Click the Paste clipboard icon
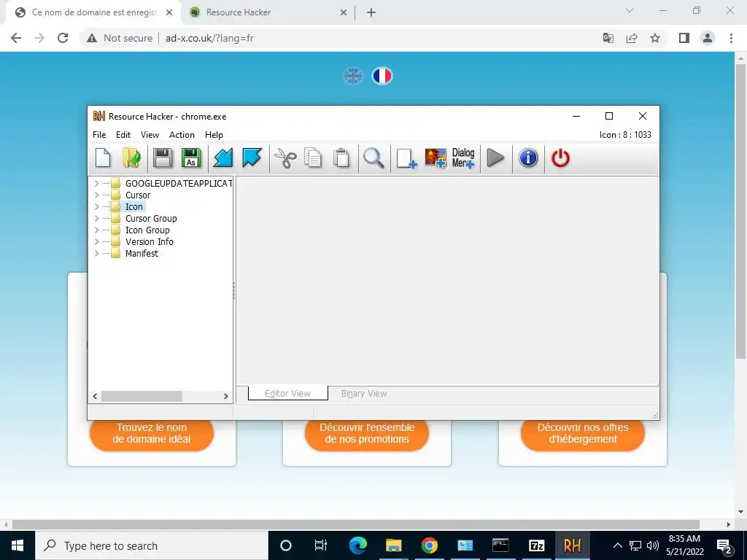The width and height of the screenshot is (747, 560). (341, 158)
